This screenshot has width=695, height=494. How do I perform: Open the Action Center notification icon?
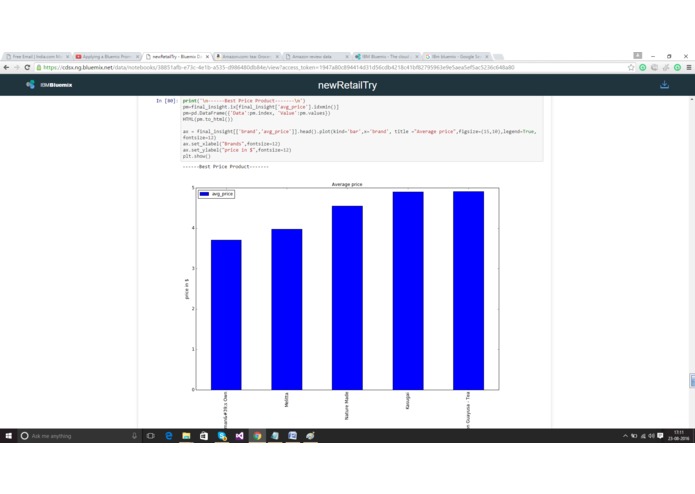[x=660, y=436]
